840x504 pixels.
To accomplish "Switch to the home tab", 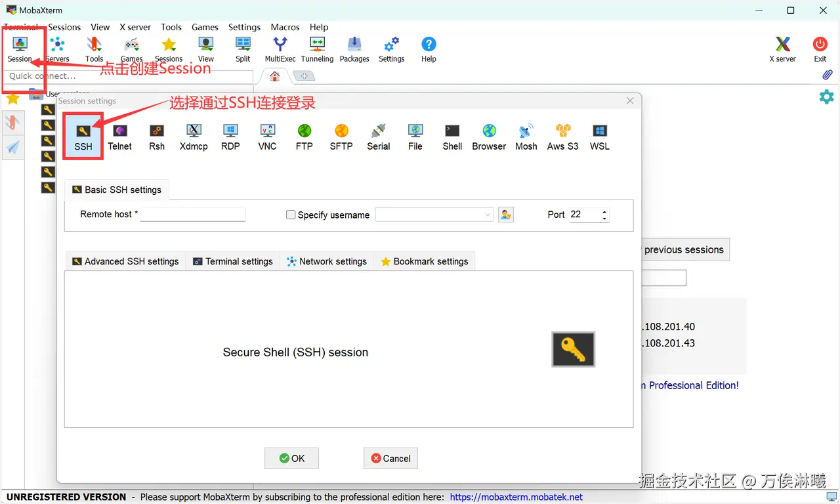I will click(275, 76).
